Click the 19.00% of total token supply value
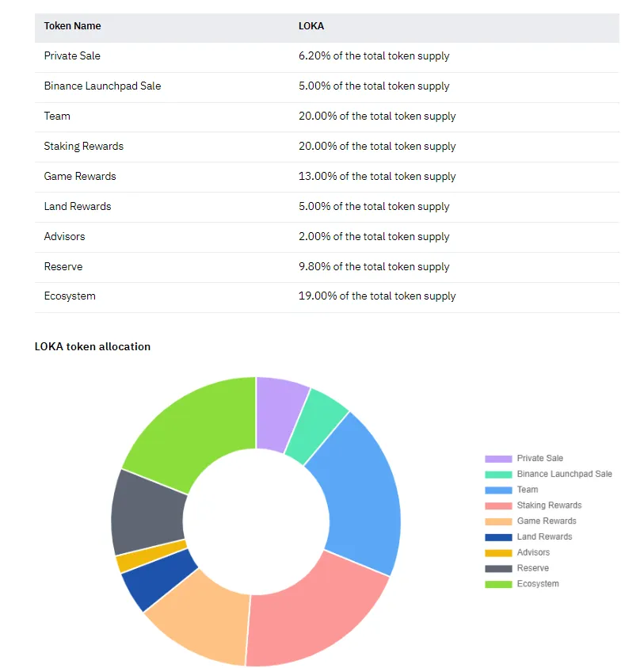This screenshot has width=644, height=668. tap(377, 296)
